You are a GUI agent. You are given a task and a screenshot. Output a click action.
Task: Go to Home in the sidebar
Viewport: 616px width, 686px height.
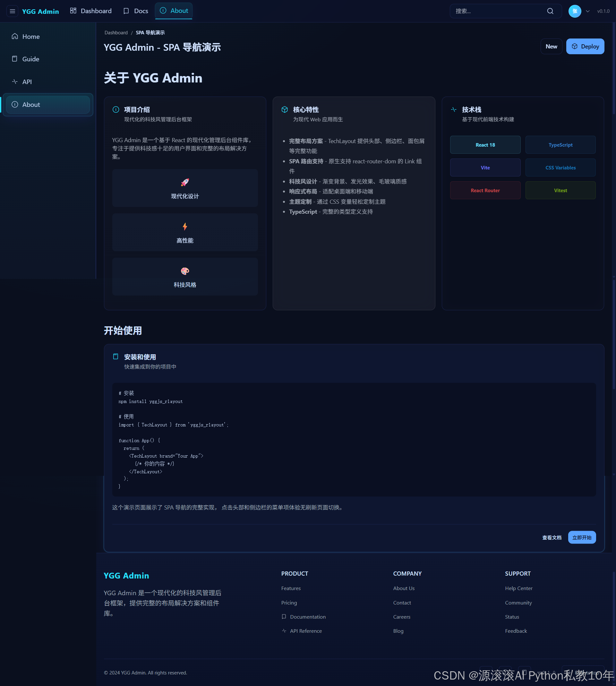(48, 37)
